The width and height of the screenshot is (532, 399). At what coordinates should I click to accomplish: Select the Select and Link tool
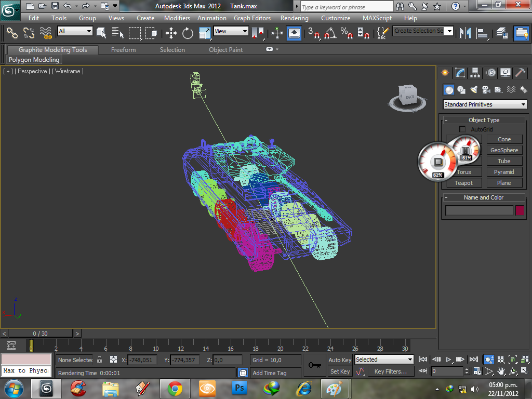pyautogui.click(x=12, y=33)
